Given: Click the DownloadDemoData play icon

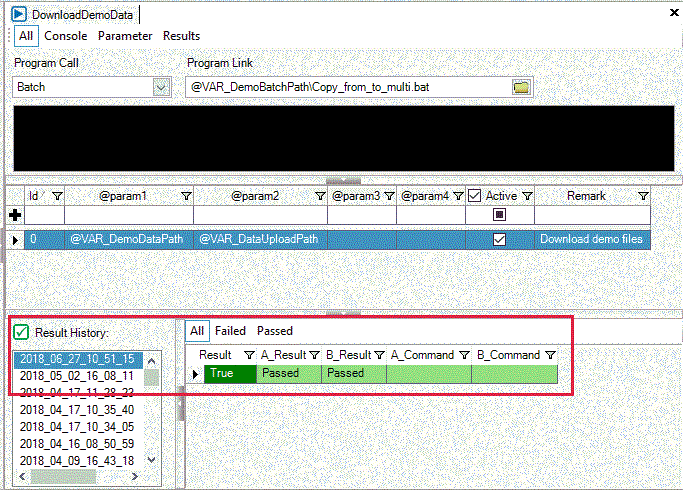Looking at the screenshot, I should point(19,14).
